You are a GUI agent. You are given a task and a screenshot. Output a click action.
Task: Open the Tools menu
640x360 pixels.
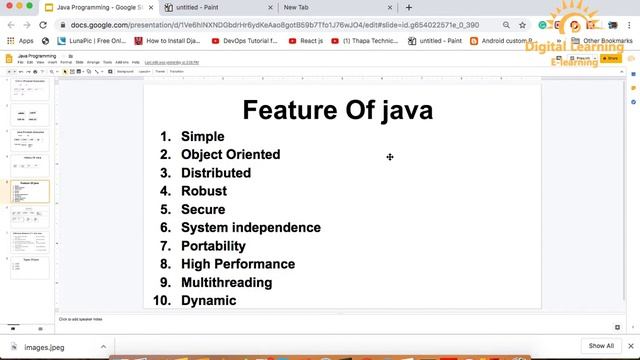tap(107, 62)
